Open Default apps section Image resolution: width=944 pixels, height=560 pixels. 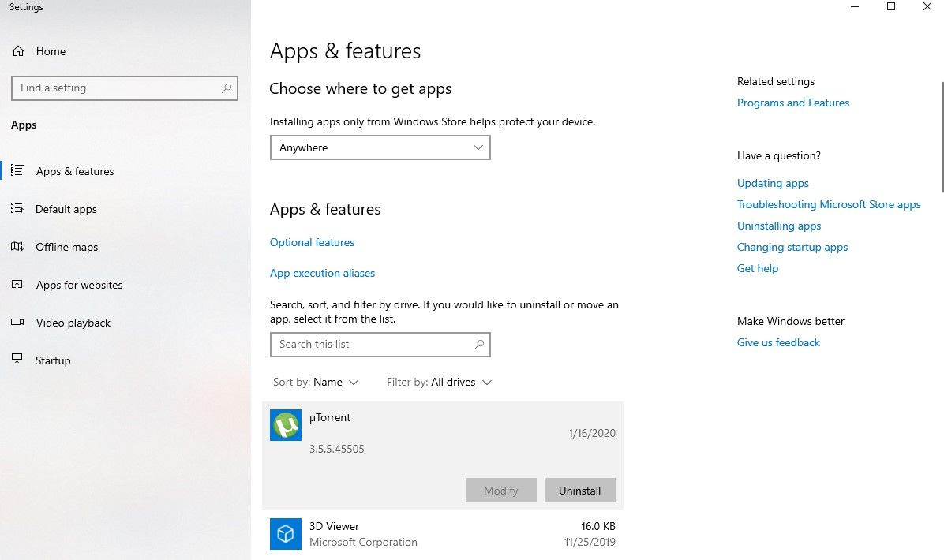(66, 209)
